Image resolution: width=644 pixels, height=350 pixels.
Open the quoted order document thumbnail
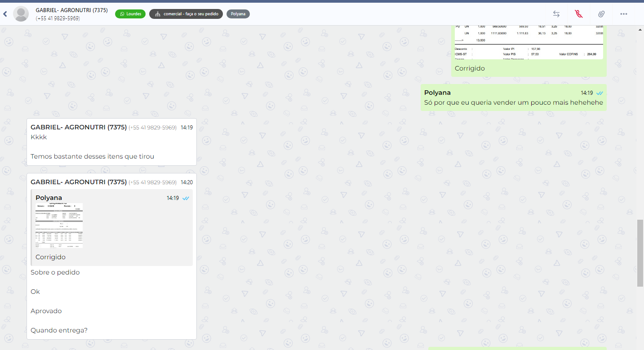[x=59, y=226]
